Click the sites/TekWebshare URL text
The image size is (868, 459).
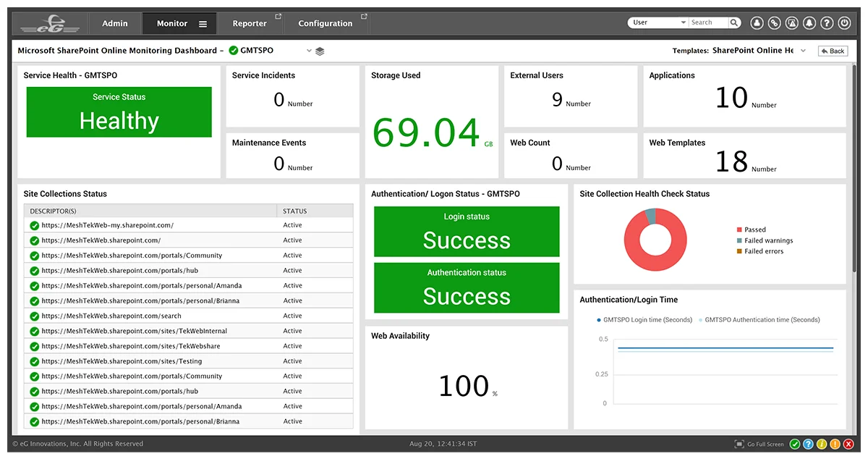point(131,346)
